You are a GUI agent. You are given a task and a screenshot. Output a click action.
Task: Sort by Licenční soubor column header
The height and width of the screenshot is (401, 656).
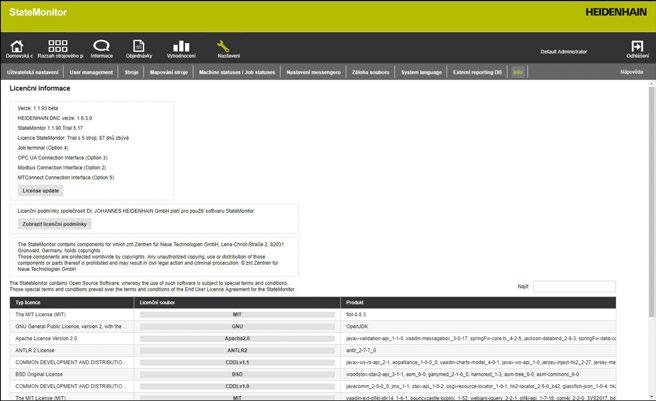point(237,302)
